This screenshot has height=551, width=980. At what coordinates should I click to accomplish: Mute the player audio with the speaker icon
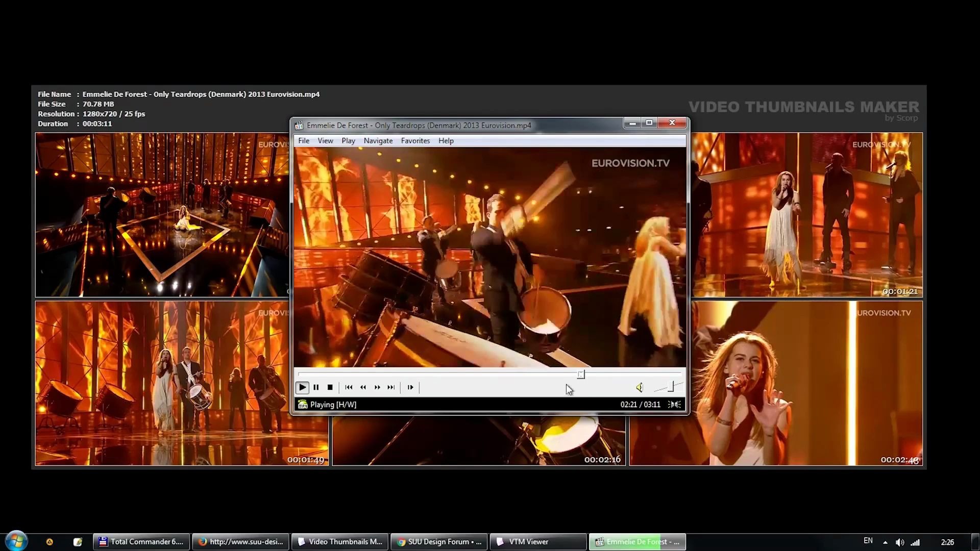pyautogui.click(x=640, y=388)
